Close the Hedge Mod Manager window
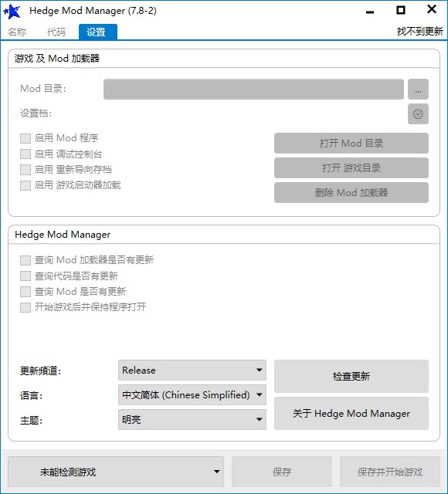 (x=432, y=9)
